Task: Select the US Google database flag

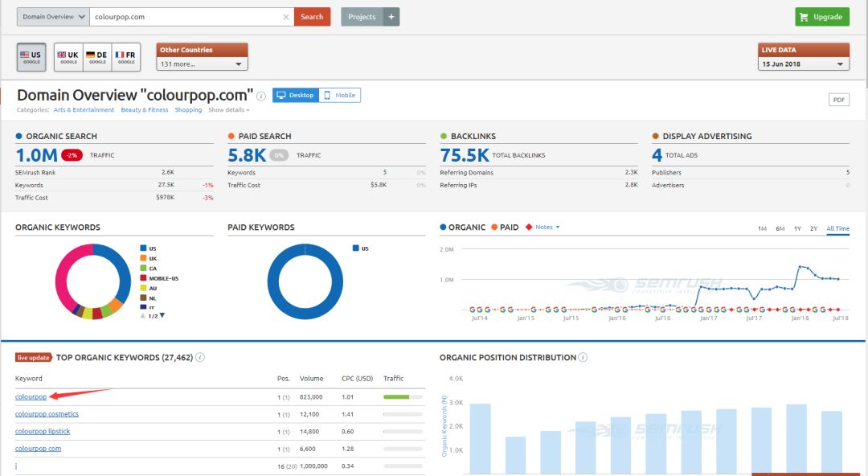Action: coord(31,57)
